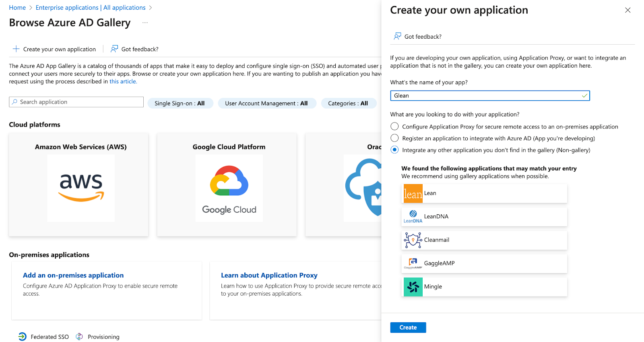Image resolution: width=644 pixels, height=342 pixels.
Task: Open the Categories filter
Action: pos(348,104)
